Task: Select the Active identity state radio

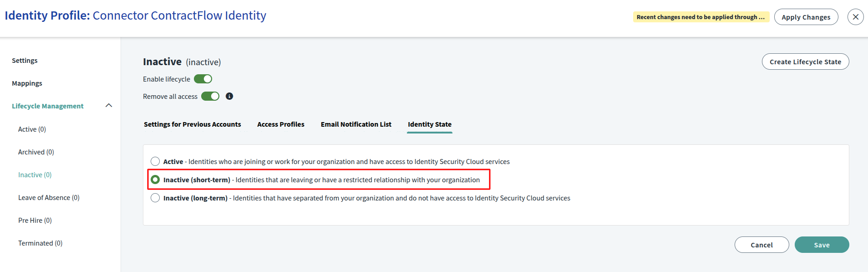Action: click(155, 161)
